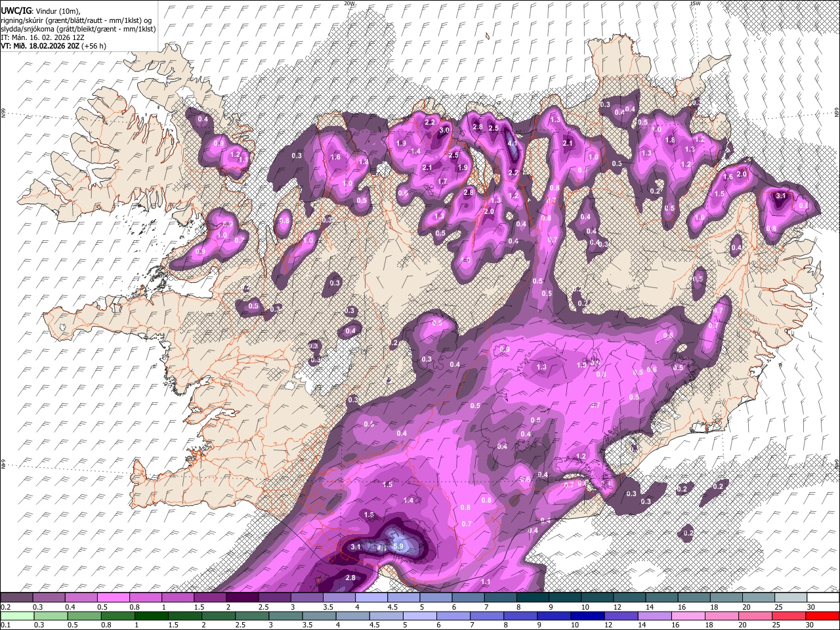Click the lower legend pale green swatch starting at 0.1

(x=16, y=616)
